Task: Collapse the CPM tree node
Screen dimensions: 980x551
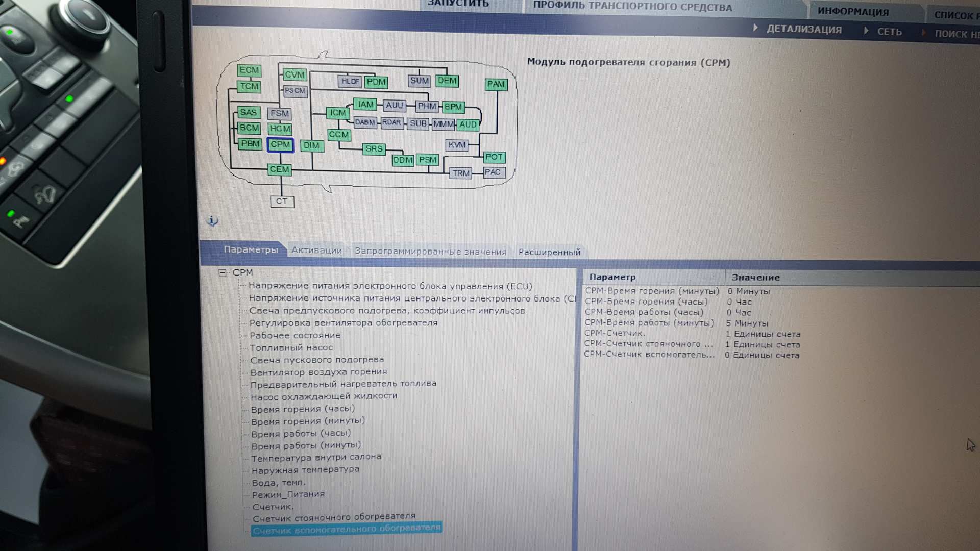Action: [x=223, y=273]
